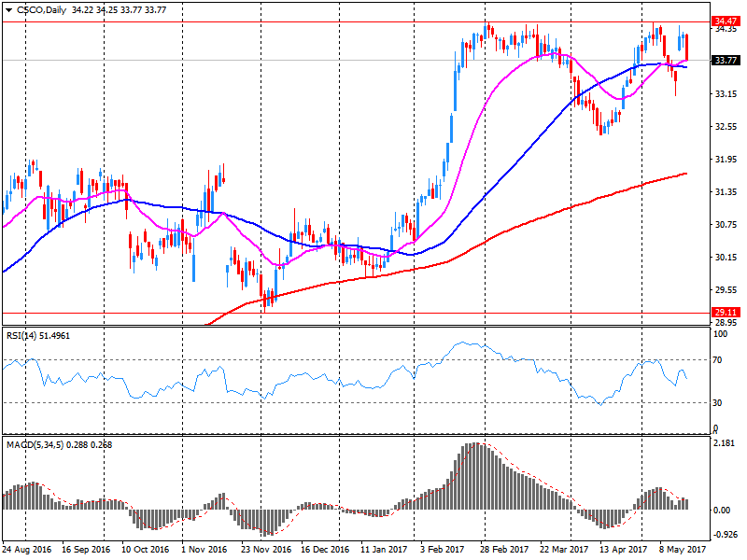The height and width of the screenshot is (560, 747).
Task: Select the 16 Dec 2016 date label
Action: (325, 550)
